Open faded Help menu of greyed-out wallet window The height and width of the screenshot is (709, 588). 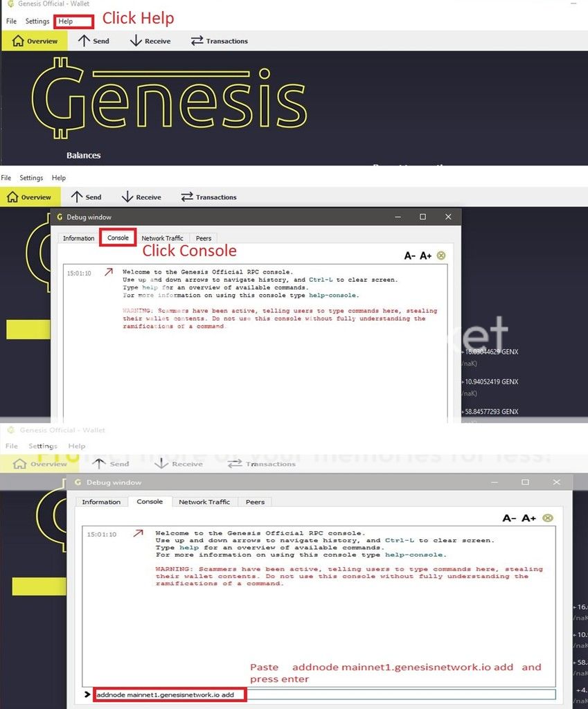pos(77,446)
